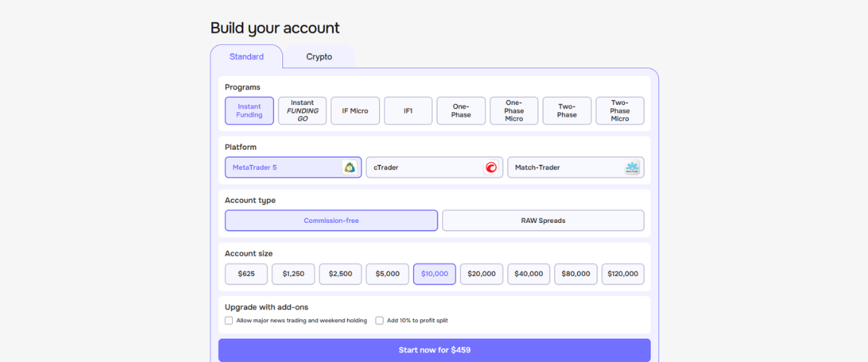This screenshot has width=868, height=362.
Task: Choose the IF1 program
Action: [x=408, y=111]
